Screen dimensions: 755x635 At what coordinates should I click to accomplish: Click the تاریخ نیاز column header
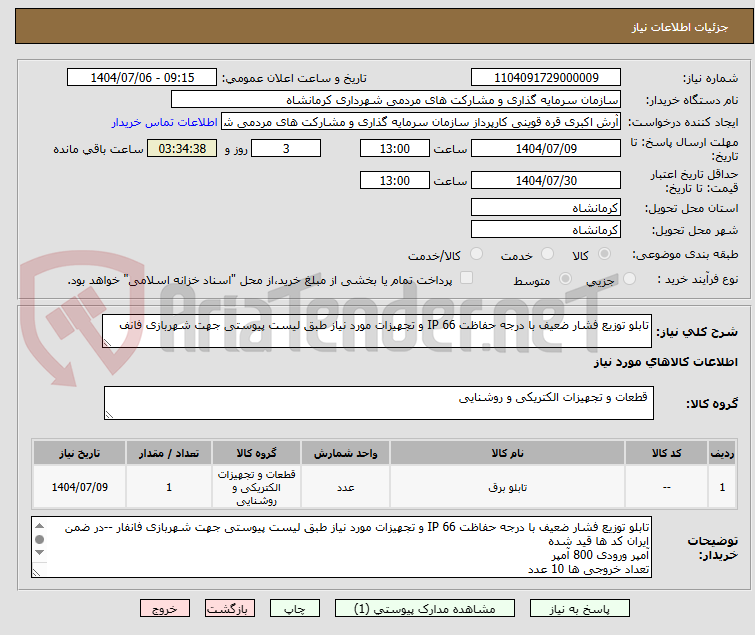click(79, 453)
